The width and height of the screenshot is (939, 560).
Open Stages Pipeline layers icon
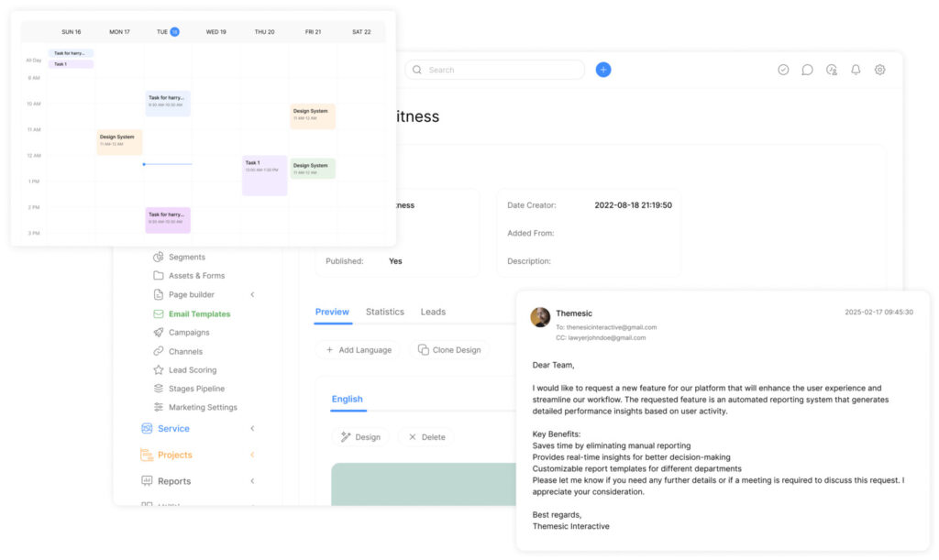click(x=159, y=389)
